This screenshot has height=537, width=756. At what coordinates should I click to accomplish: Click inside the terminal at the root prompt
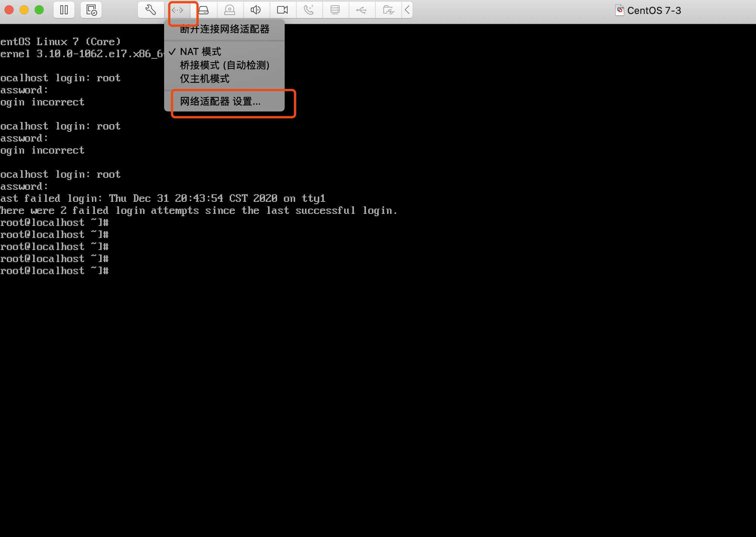click(151, 271)
